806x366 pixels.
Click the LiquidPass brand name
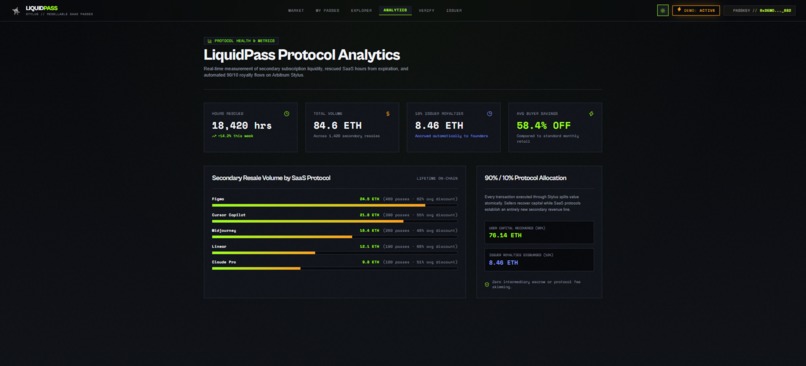coord(42,8)
